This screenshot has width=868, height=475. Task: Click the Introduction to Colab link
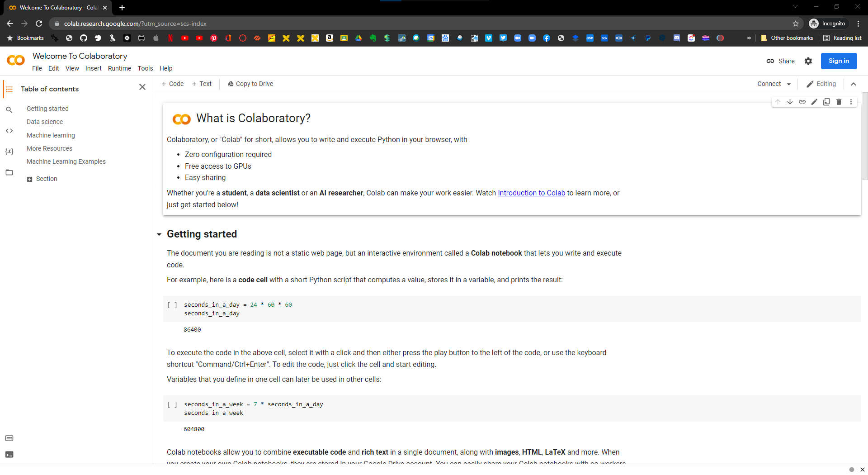click(x=531, y=193)
